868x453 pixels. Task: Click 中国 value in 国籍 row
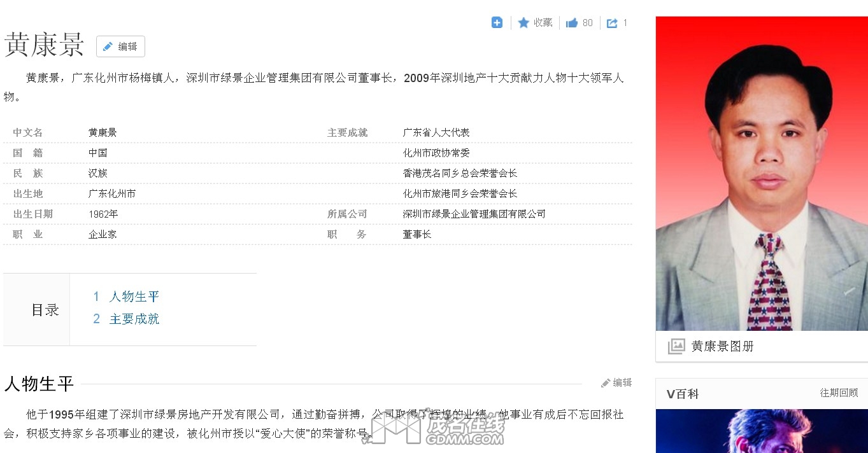tap(98, 153)
